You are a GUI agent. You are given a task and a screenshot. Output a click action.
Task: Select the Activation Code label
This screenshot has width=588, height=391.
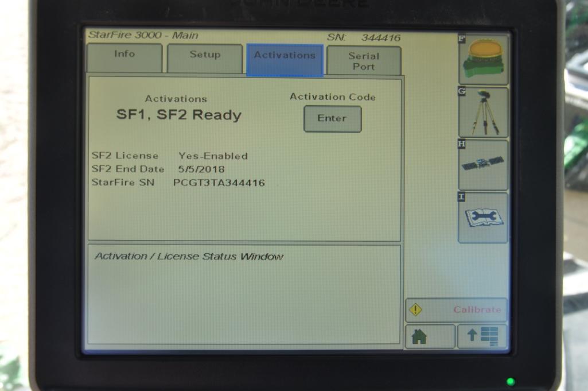[x=333, y=97]
